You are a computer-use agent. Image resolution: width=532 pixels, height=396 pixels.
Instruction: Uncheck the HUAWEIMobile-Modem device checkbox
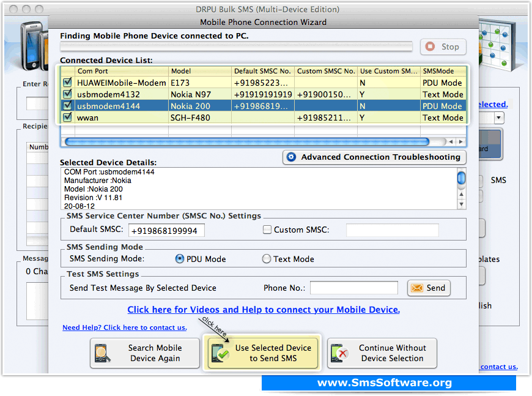pyautogui.click(x=67, y=82)
